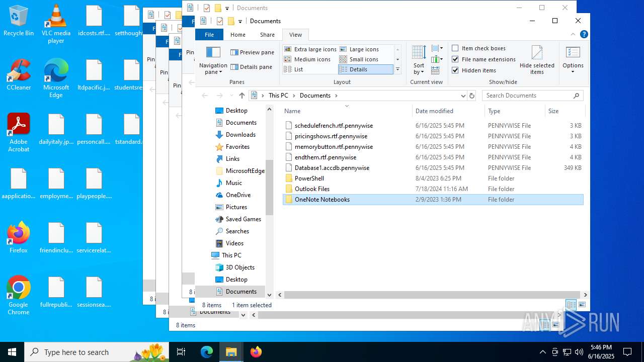Switch to the Home ribbon tab
The height and width of the screenshot is (362, 644).
[238, 35]
